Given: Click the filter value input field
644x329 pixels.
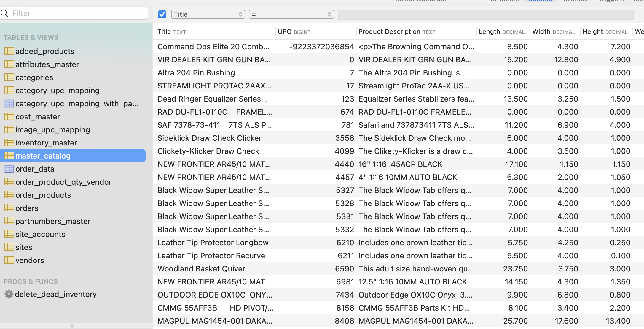Looking at the screenshot, I should [486, 14].
